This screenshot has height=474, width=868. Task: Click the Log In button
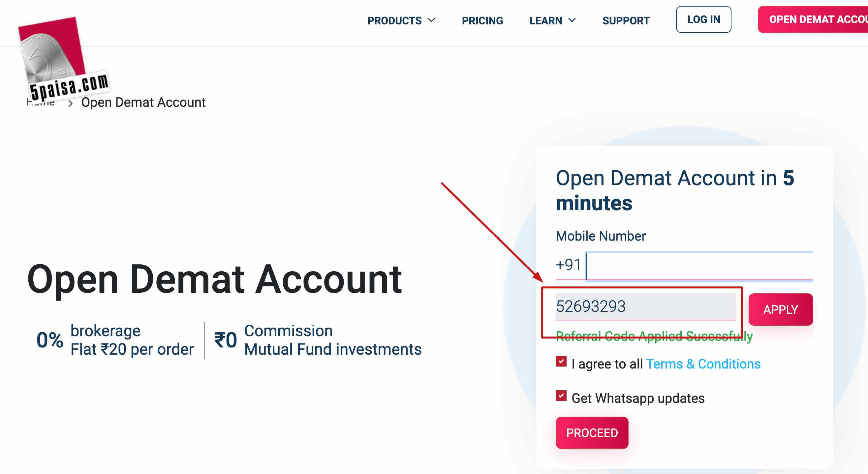[x=703, y=19]
